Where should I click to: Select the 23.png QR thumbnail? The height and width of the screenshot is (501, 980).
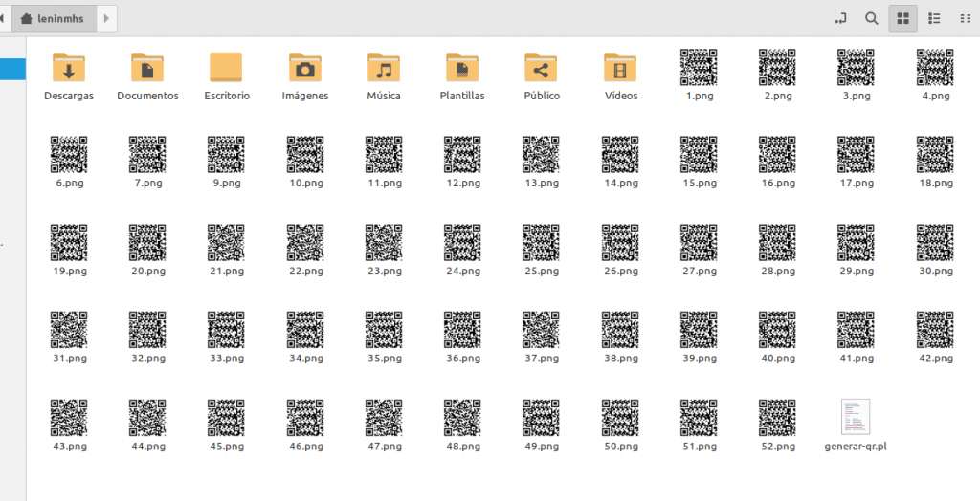[x=384, y=243]
